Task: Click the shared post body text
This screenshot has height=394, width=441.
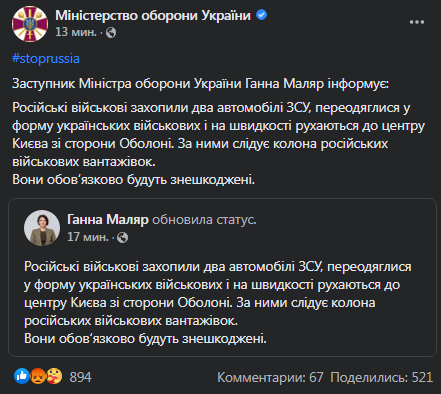Action: pyautogui.click(x=218, y=303)
